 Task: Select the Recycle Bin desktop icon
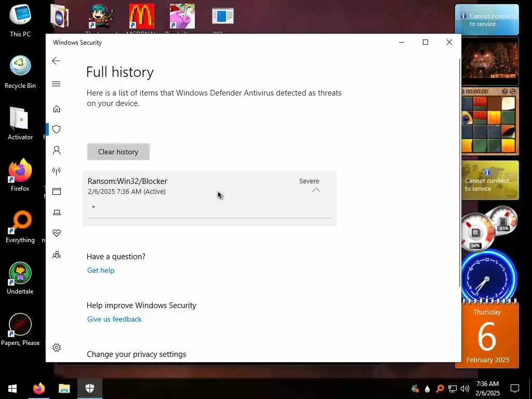(20, 72)
